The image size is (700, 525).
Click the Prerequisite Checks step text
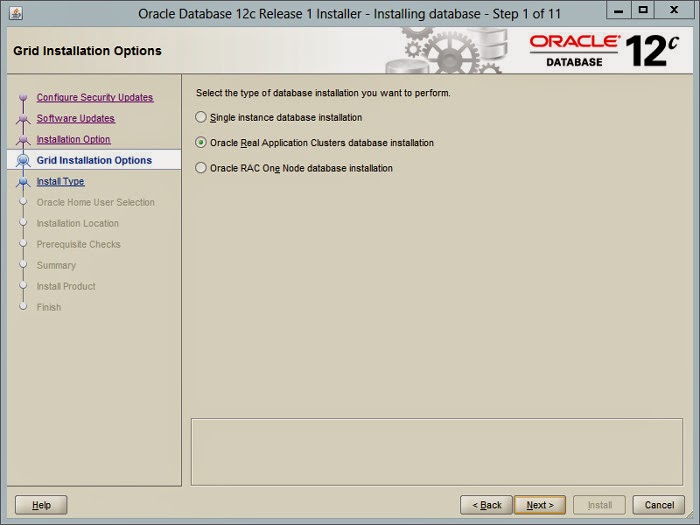tap(79, 244)
